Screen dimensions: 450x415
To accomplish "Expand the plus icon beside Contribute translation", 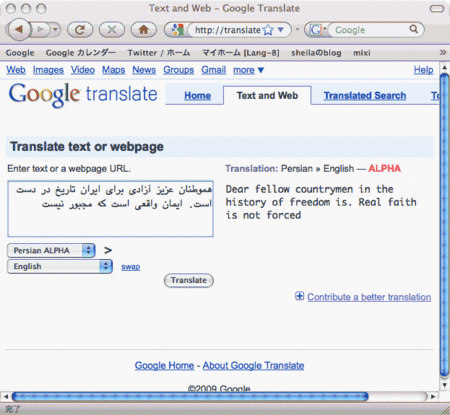I will pyautogui.click(x=299, y=296).
